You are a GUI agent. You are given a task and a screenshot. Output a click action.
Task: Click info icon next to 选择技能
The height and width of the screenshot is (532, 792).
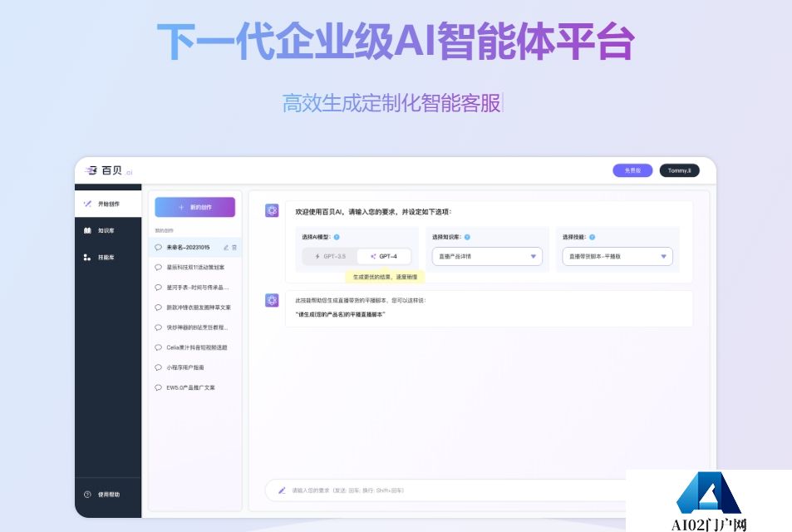pos(592,237)
